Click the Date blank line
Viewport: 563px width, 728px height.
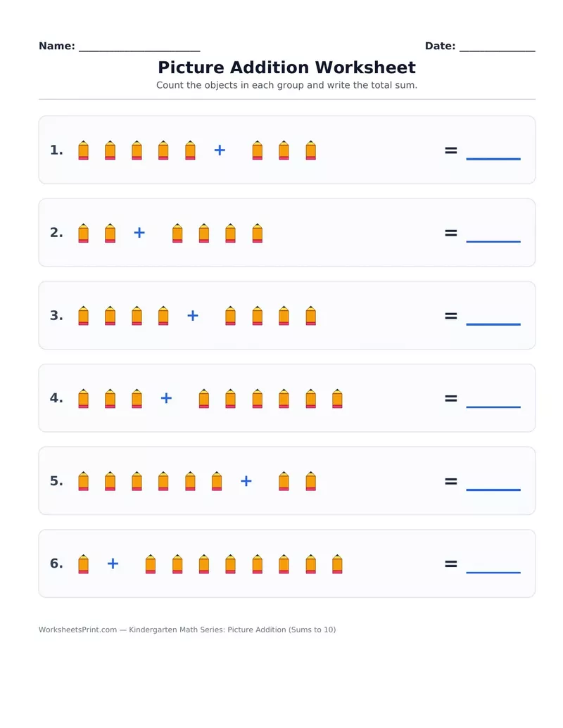[x=497, y=50]
